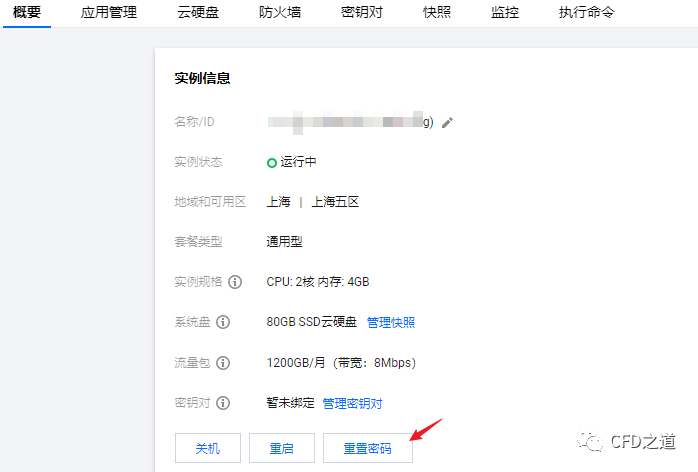Open 应用管理 tab
The width and height of the screenshot is (698, 472).
pos(109,12)
